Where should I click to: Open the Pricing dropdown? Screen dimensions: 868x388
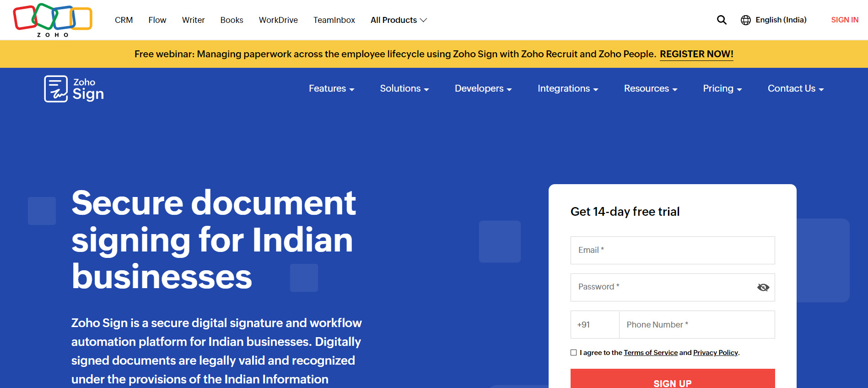(x=722, y=88)
